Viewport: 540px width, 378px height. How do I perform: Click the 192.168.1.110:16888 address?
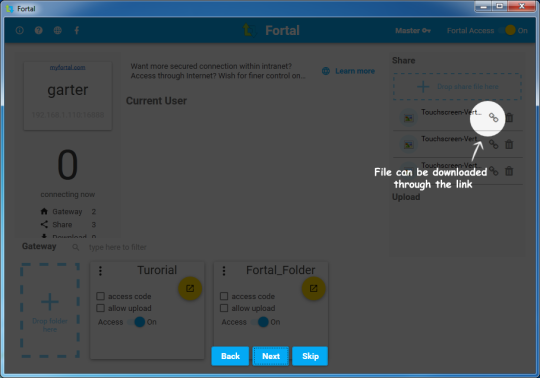pyautogui.click(x=68, y=115)
